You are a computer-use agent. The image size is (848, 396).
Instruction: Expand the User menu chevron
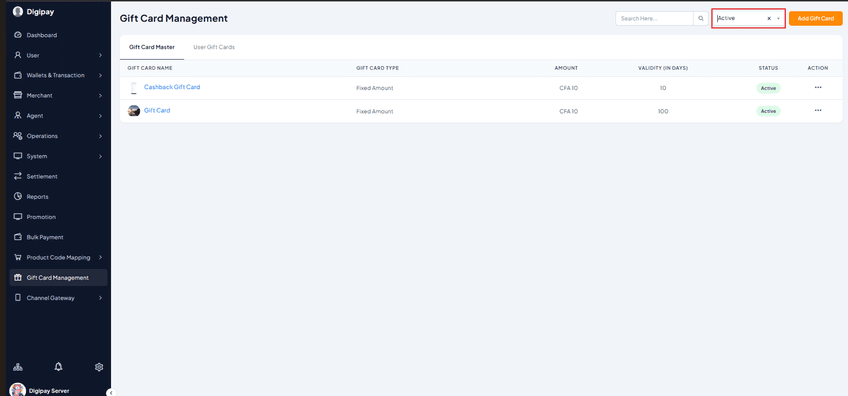101,55
